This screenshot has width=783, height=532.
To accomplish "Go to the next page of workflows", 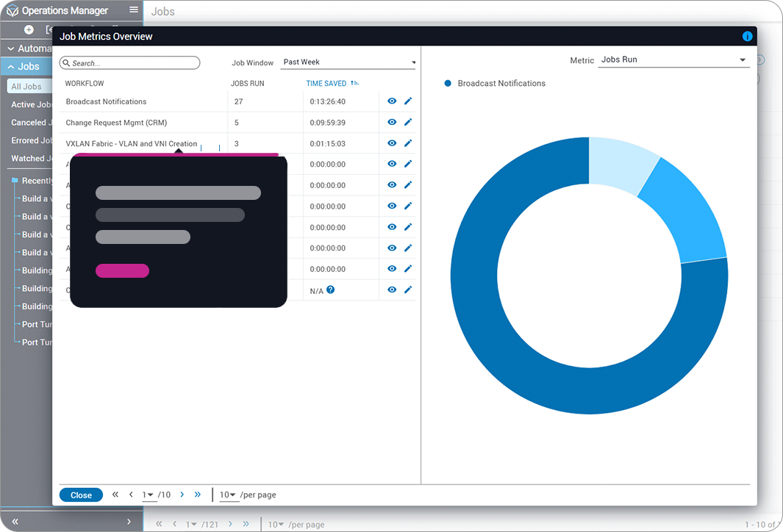I will (x=182, y=495).
